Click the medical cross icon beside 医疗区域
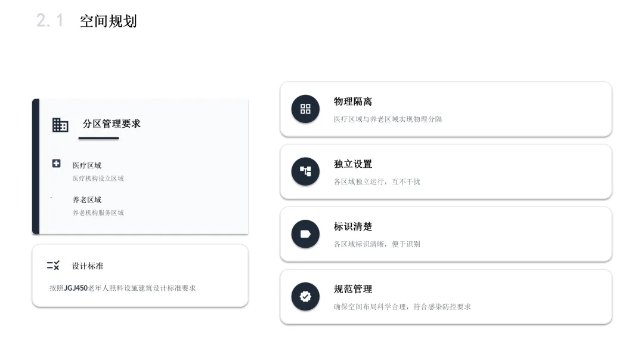Viewport: 644px width, 363px height. click(56, 164)
